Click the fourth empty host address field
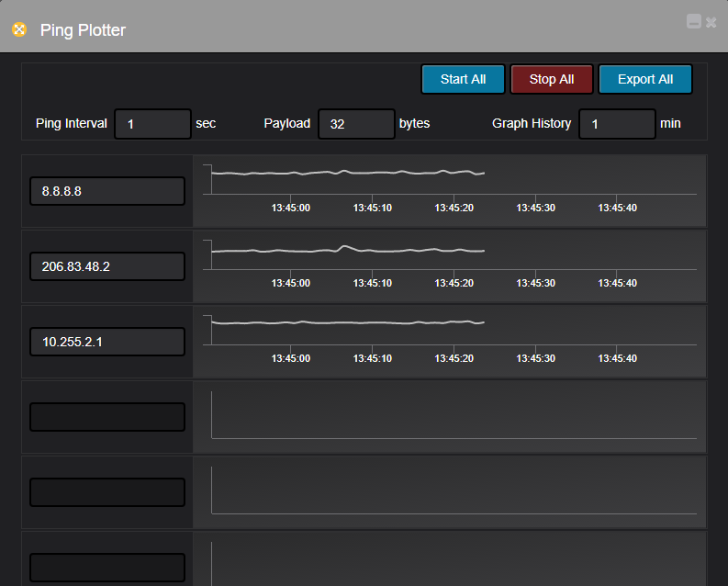Screen dimensions: 728x586 (107, 417)
